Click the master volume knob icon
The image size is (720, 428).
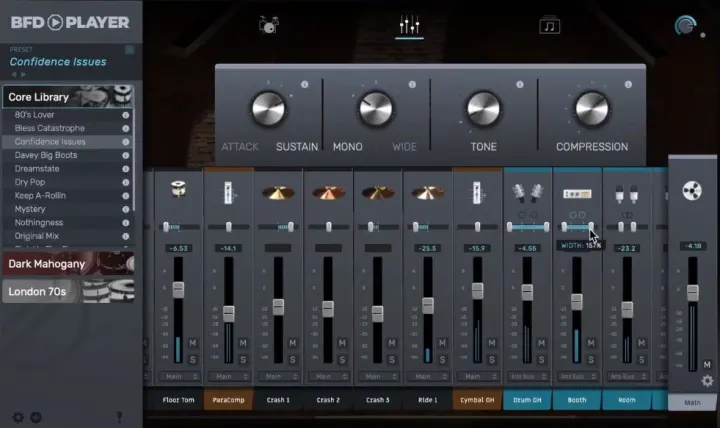click(685, 25)
